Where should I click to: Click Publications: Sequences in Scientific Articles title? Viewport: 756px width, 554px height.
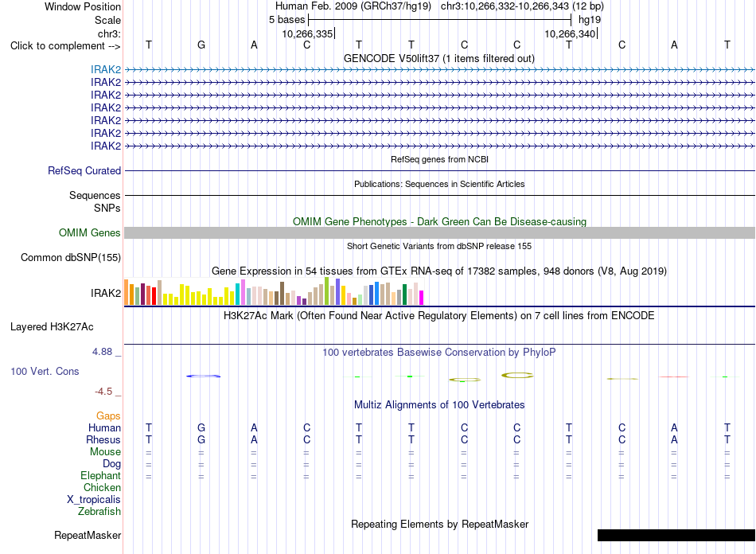pos(439,184)
